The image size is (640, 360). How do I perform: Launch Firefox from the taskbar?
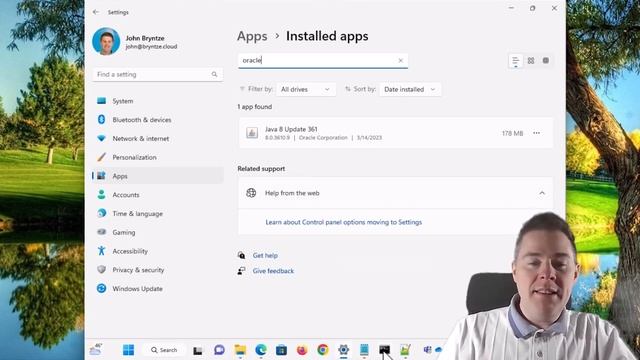(x=302, y=350)
